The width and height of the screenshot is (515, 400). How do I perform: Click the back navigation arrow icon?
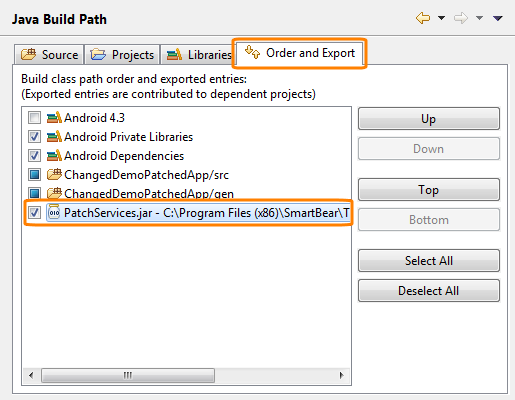click(423, 18)
